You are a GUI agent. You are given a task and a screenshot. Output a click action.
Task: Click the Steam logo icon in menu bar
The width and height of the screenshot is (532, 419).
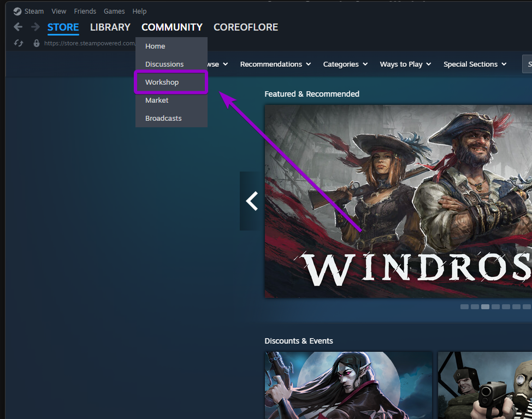tap(17, 11)
